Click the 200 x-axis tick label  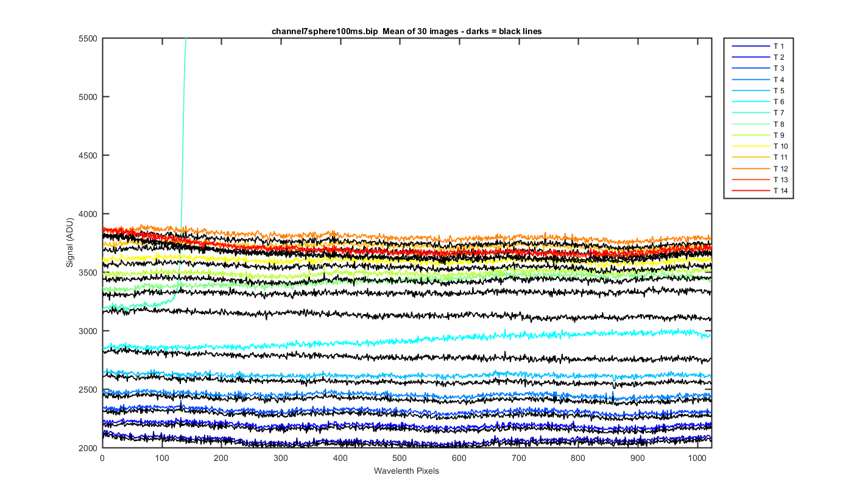pyautogui.click(x=221, y=458)
